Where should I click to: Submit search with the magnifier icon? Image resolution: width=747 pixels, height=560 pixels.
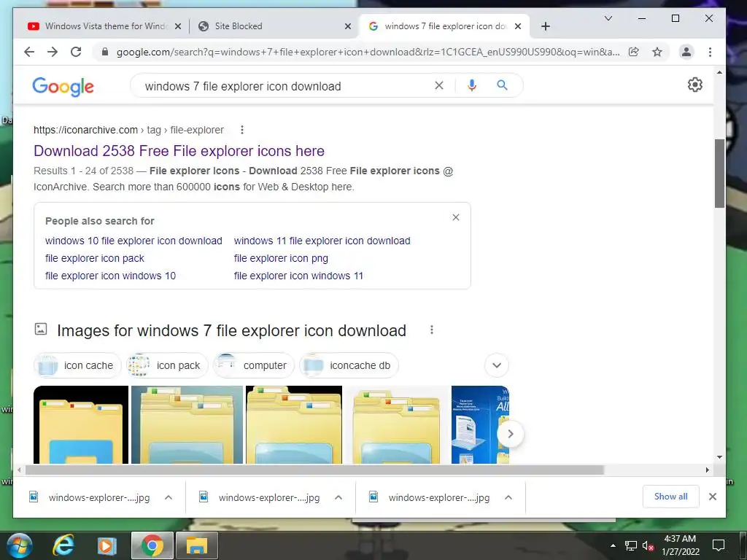click(502, 85)
